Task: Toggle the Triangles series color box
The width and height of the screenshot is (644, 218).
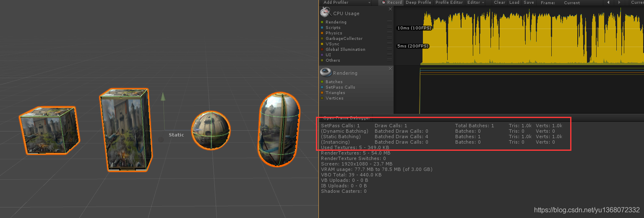Action: click(x=322, y=93)
